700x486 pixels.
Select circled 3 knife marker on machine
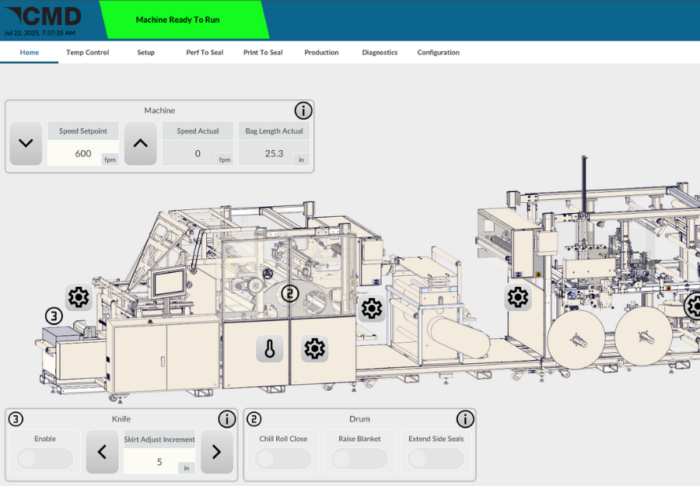54,316
